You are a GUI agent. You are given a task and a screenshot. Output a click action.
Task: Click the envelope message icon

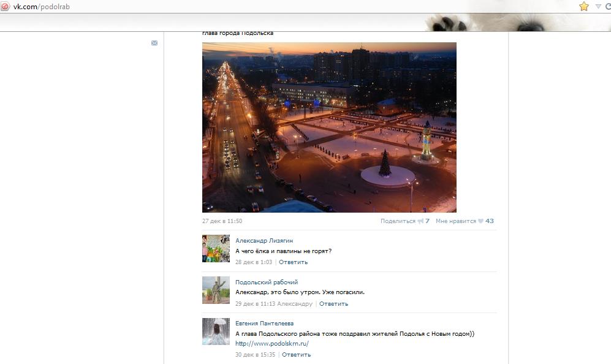click(154, 43)
